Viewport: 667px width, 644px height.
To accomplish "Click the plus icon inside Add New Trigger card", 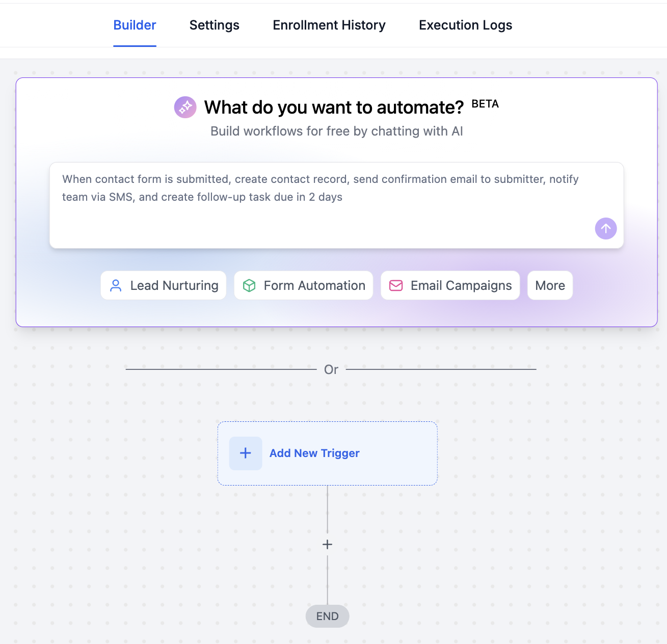I will pos(245,453).
